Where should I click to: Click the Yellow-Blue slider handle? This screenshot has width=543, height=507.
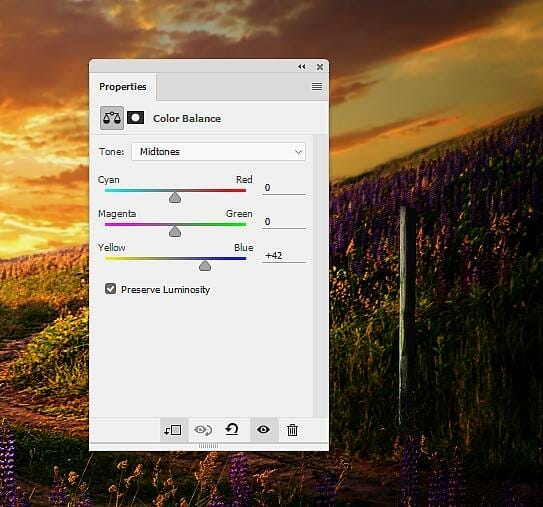(x=205, y=266)
